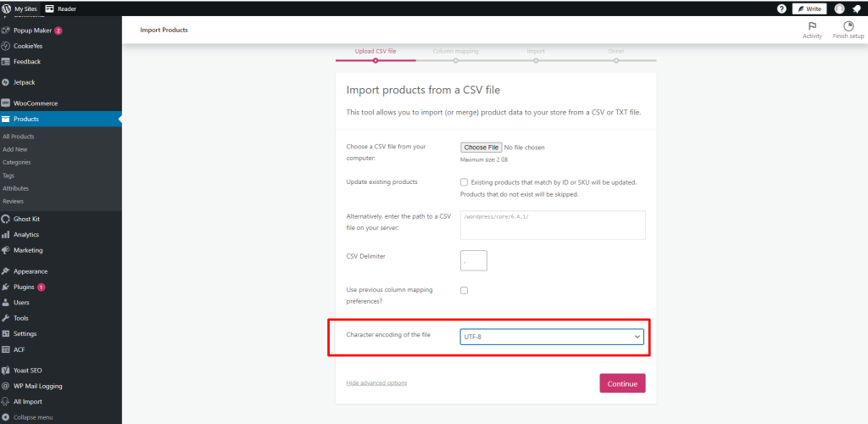Click the user avatar icon
Image resolution: width=868 pixels, height=424 pixels.
839,8
